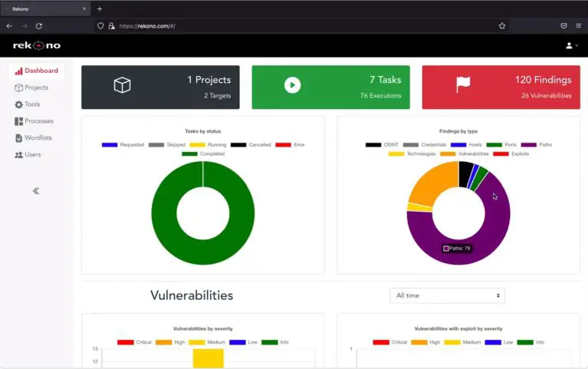
Task: Toggle Hosts legend in Findings by type
Action: [466, 144]
